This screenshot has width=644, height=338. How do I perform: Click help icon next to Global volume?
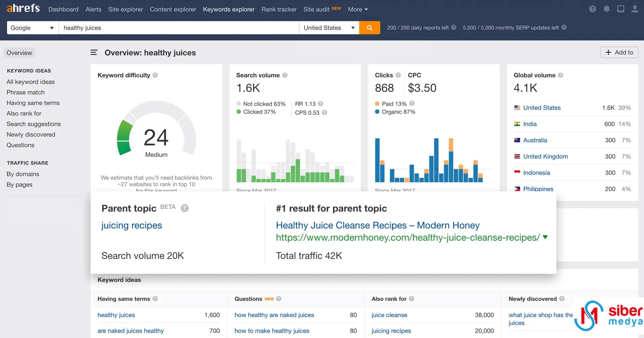coord(560,75)
